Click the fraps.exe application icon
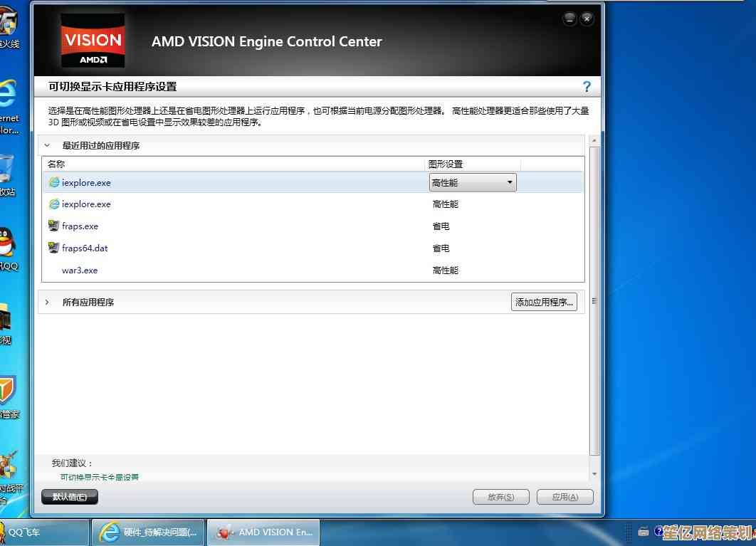 (x=54, y=226)
